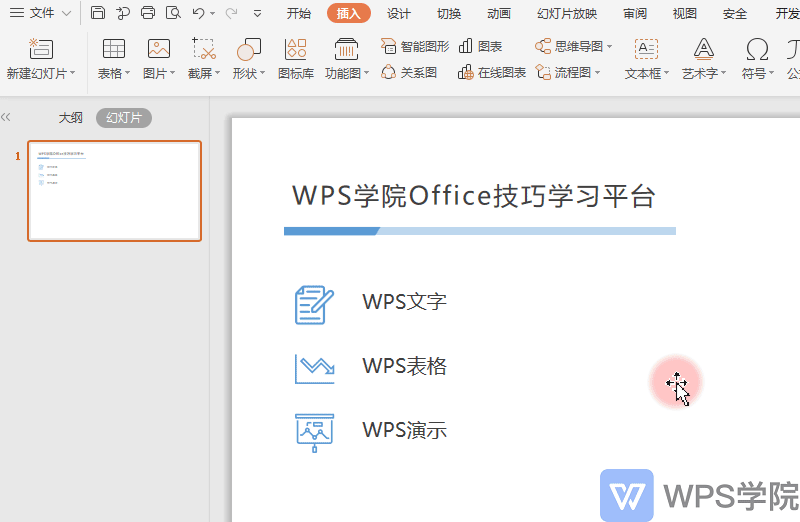This screenshot has width=800, height=522.
Task: Click the 艺术字 word art icon
Action: [704, 49]
